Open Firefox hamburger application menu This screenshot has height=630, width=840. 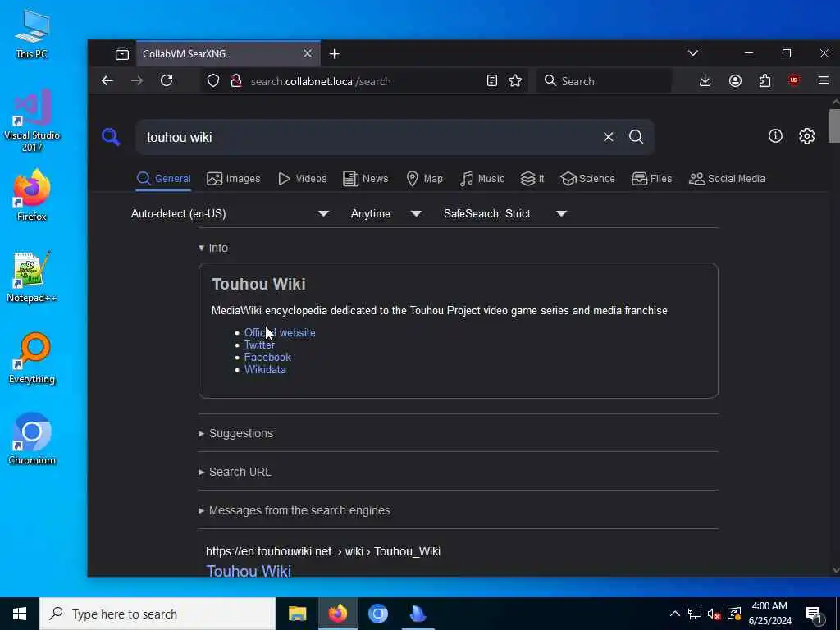[x=824, y=81]
